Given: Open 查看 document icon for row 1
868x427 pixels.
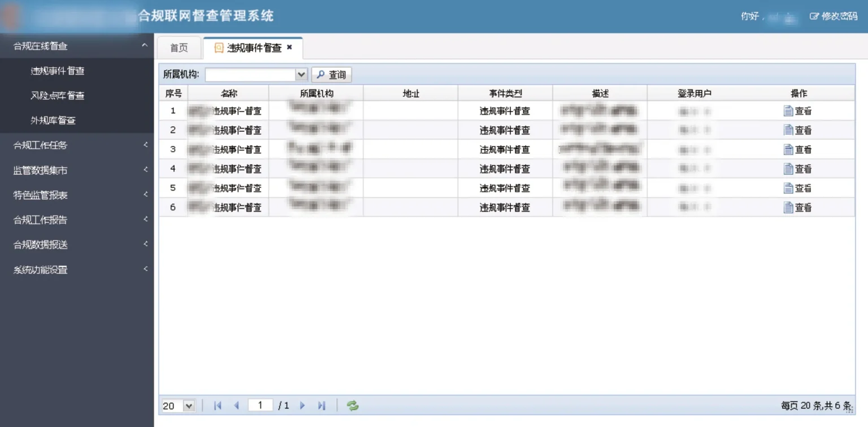Looking at the screenshot, I should coord(788,111).
